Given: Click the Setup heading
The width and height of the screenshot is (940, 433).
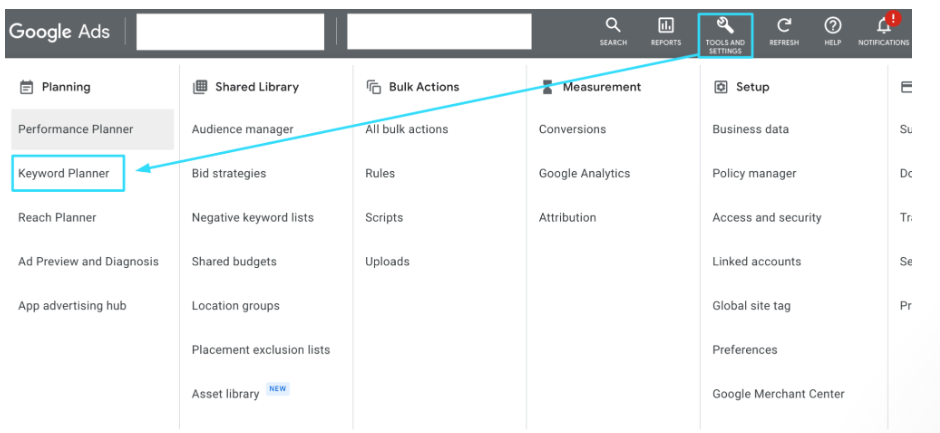Looking at the screenshot, I should coord(752,87).
